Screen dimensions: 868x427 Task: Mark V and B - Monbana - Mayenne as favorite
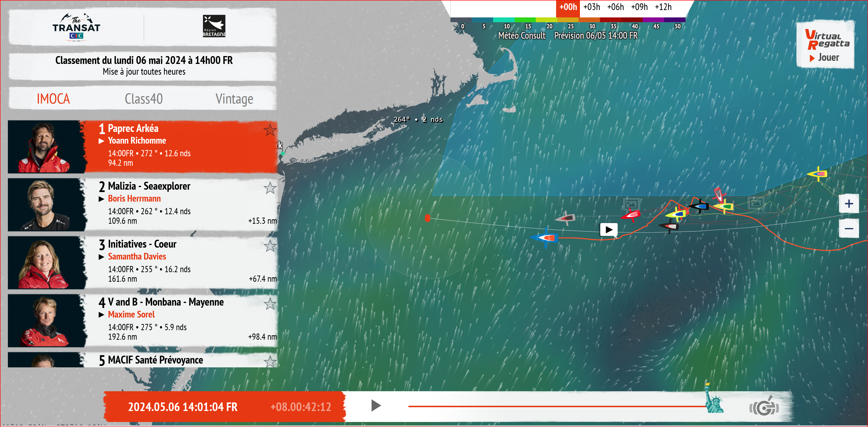[270, 304]
